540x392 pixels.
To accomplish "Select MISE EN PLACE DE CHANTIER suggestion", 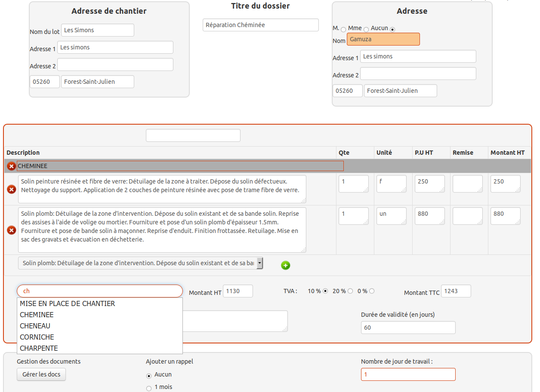I will (x=68, y=303).
